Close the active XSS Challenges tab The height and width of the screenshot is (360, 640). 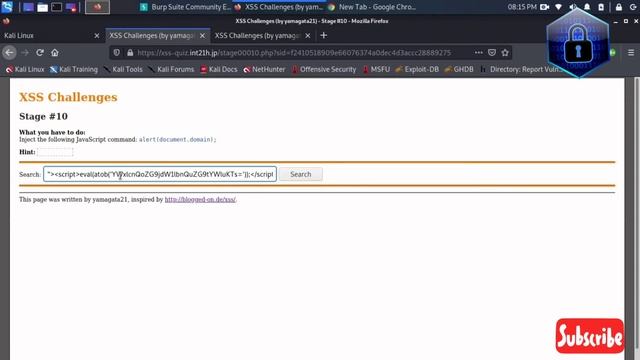[x=202, y=36]
